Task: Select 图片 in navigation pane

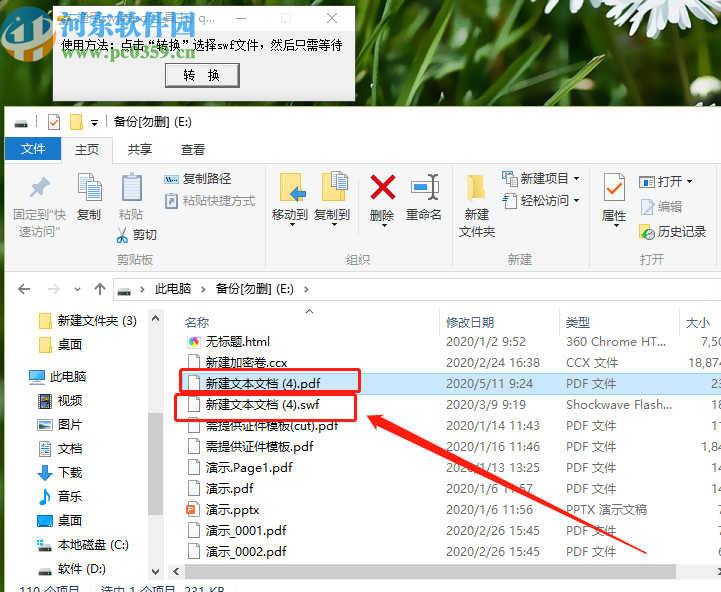Action: pyautogui.click(x=60, y=425)
